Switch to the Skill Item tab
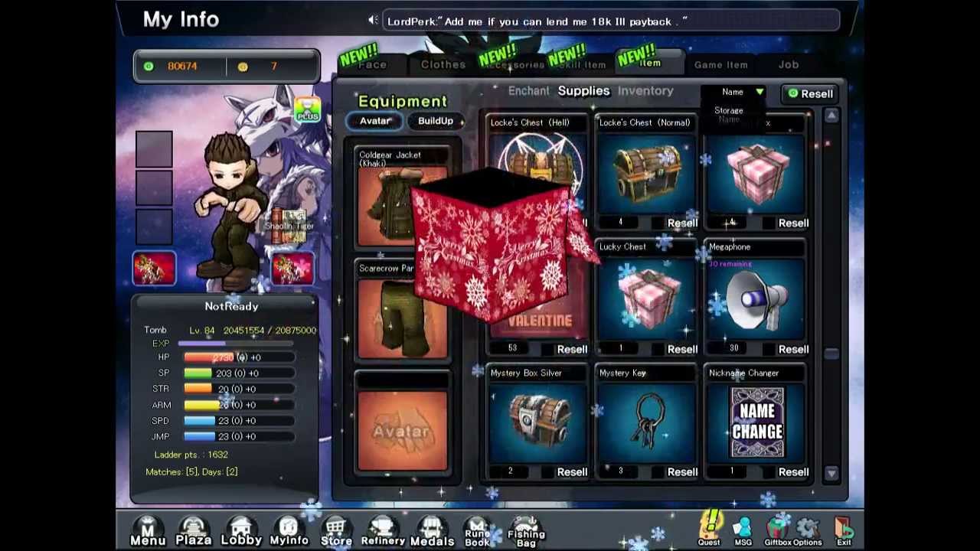The width and height of the screenshot is (980, 551). pos(582,65)
